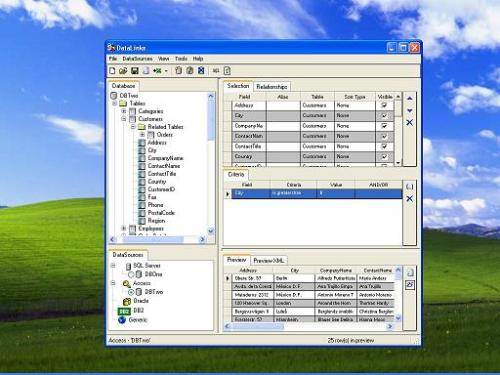This screenshot has height=375, width=500.
Task: Click the Save floppy disk icon
Action: point(135,71)
